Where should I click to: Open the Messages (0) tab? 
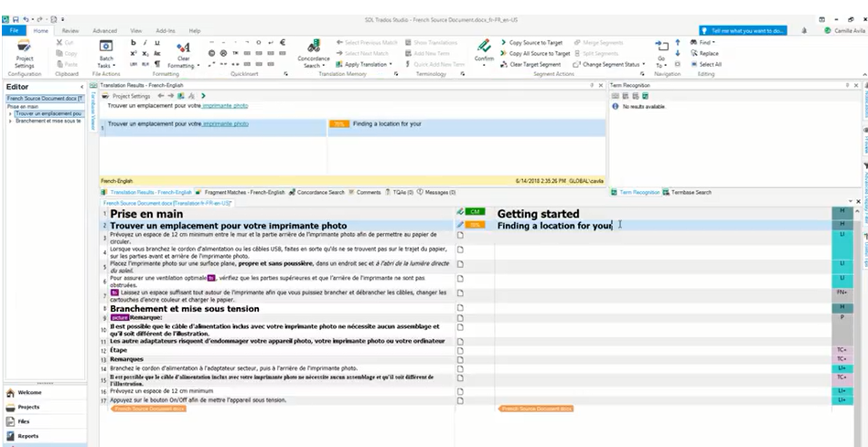(436, 193)
